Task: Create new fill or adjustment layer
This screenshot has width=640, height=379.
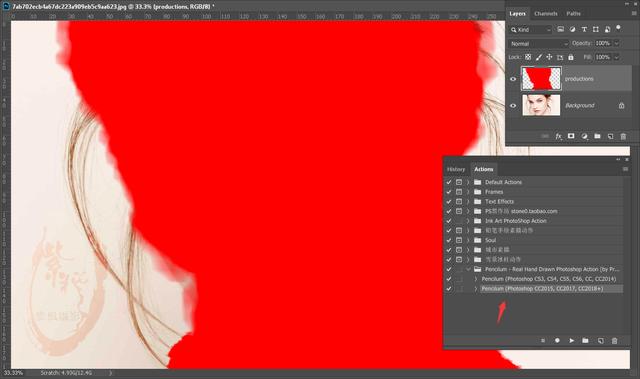Action: [584, 136]
